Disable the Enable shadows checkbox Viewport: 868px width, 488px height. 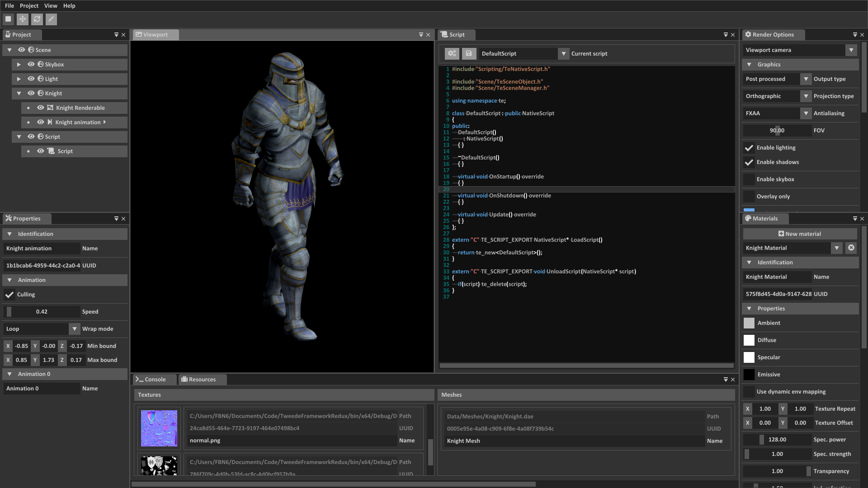click(x=749, y=162)
